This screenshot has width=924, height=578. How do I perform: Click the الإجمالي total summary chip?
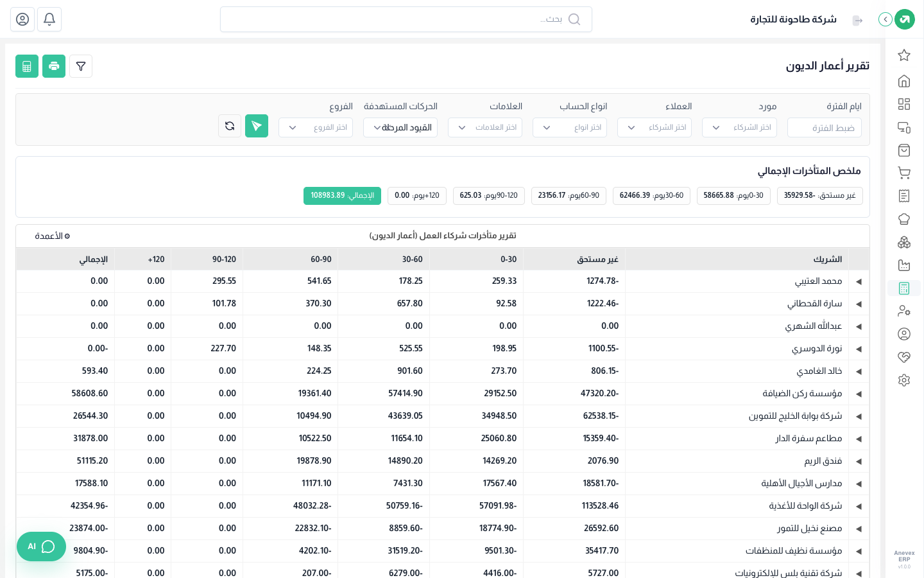[x=342, y=196]
